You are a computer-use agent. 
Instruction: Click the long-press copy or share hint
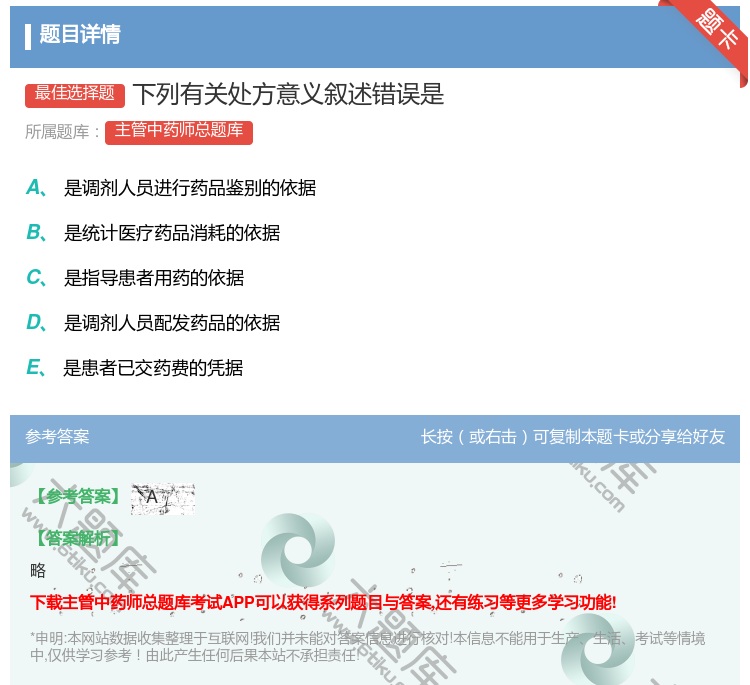tap(573, 437)
